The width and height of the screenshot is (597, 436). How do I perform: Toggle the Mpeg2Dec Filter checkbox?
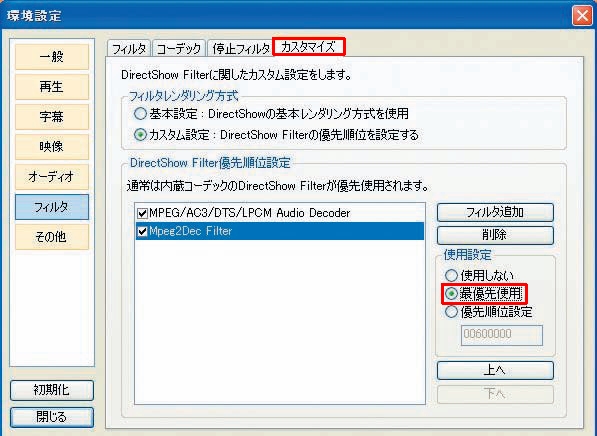click(x=142, y=231)
